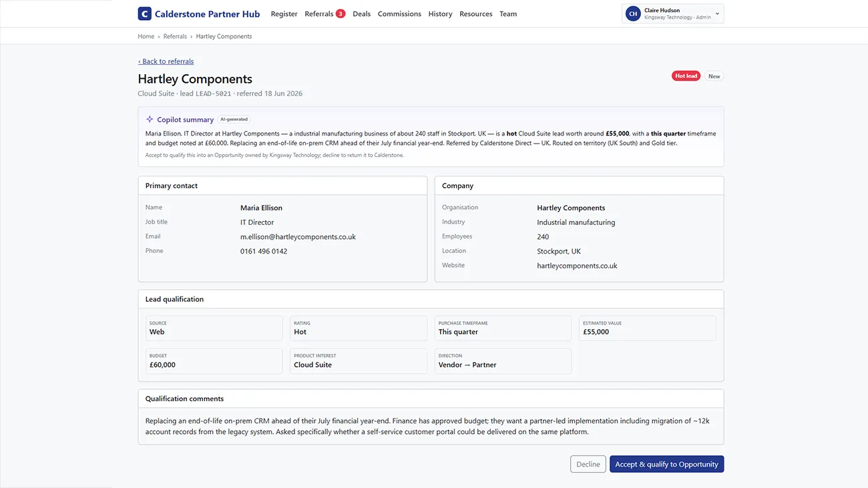Image resolution: width=868 pixels, height=488 pixels.
Task: Click the Copilot summary title
Action: pyautogui.click(x=185, y=119)
